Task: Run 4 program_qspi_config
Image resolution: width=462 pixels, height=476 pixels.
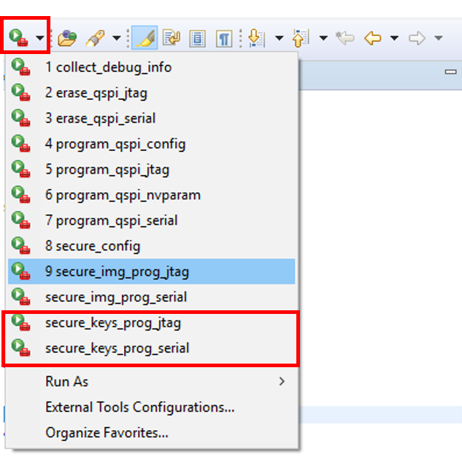Action: [152, 144]
